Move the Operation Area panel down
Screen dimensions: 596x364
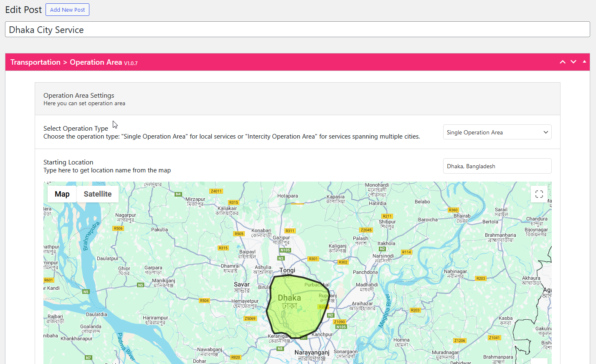point(573,62)
